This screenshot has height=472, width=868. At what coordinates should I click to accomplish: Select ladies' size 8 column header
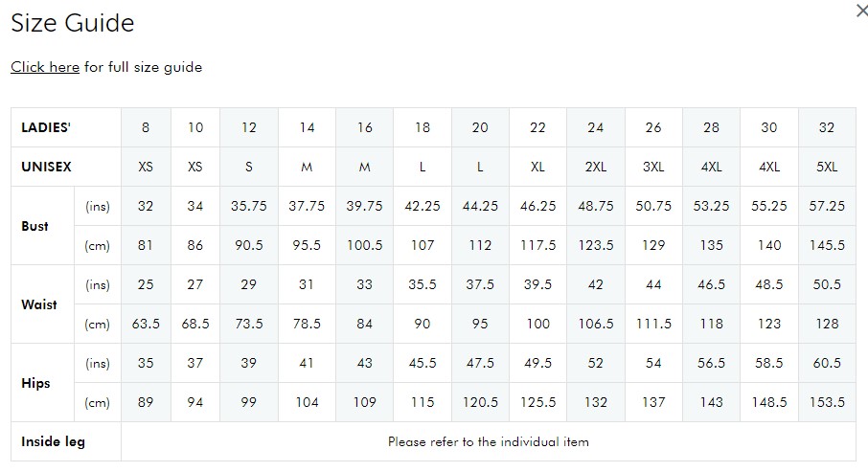(x=146, y=127)
